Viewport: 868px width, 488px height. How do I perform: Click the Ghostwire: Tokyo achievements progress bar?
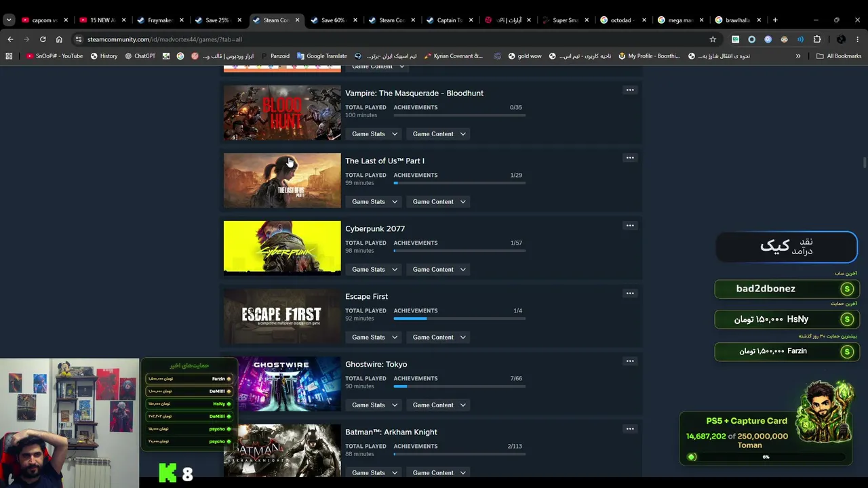click(x=459, y=386)
